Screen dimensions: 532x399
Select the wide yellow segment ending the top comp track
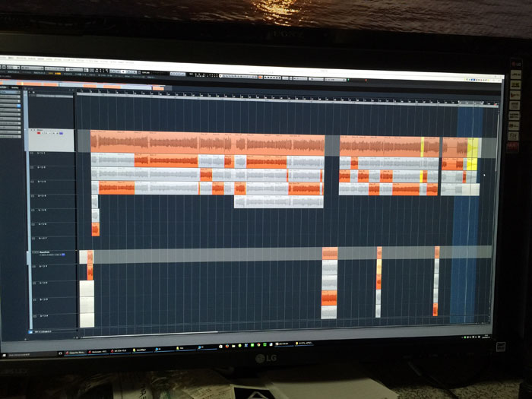(x=472, y=147)
